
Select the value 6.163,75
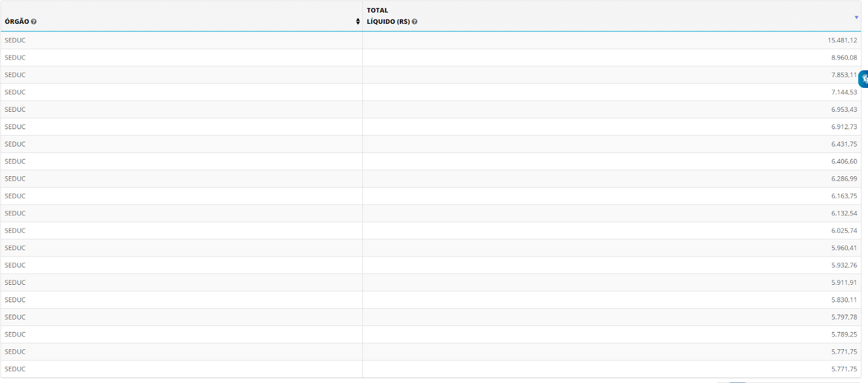click(844, 196)
